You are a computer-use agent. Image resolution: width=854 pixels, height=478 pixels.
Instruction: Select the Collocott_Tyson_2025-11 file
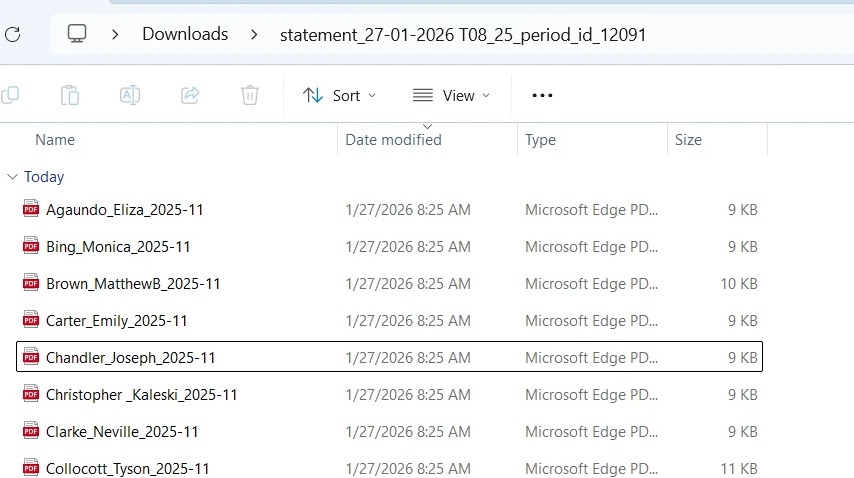point(128,469)
